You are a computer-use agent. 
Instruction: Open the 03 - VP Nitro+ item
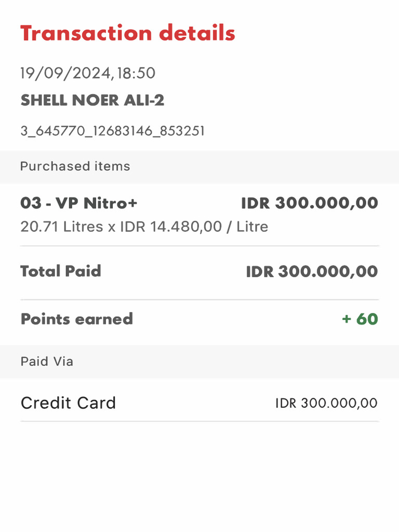click(x=78, y=203)
